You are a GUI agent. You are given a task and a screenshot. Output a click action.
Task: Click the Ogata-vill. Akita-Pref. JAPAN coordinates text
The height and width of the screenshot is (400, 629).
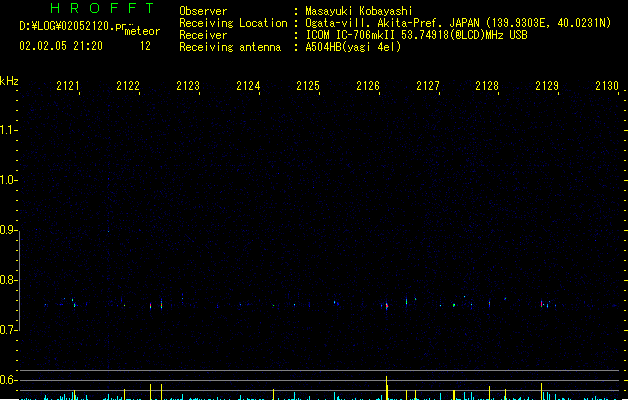[458, 23]
